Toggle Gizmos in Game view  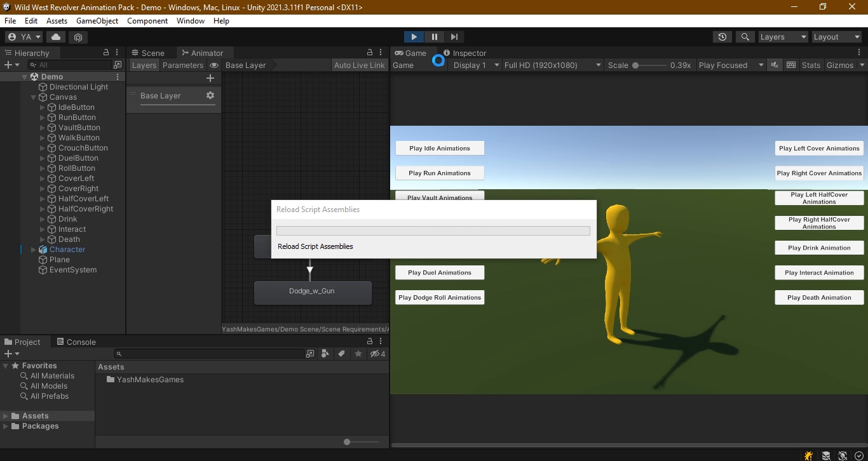click(x=839, y=65)
